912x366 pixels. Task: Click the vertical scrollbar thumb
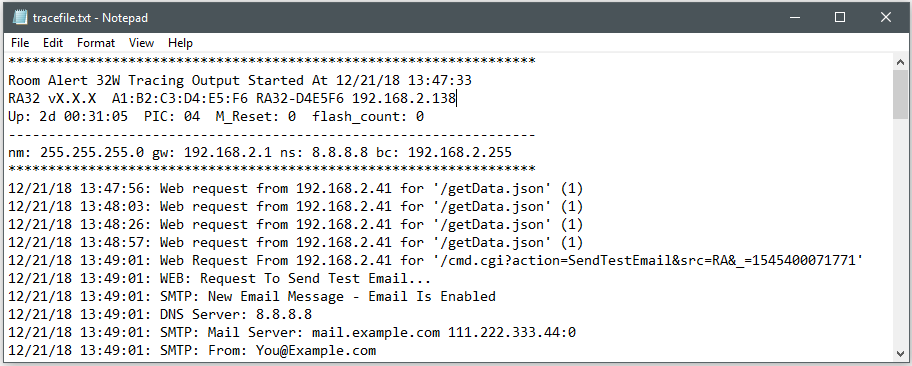coord(900,95)
